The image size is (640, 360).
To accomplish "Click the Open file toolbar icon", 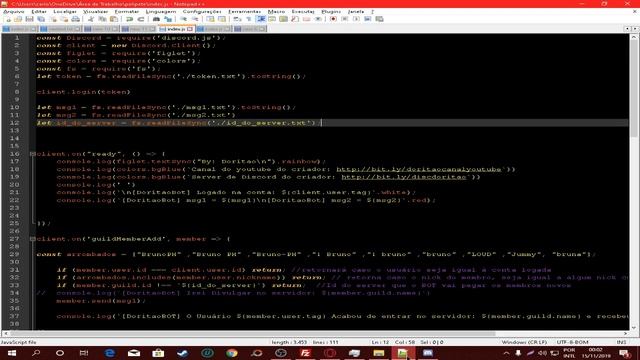I will pyautogui.click(x=18, y=19).
